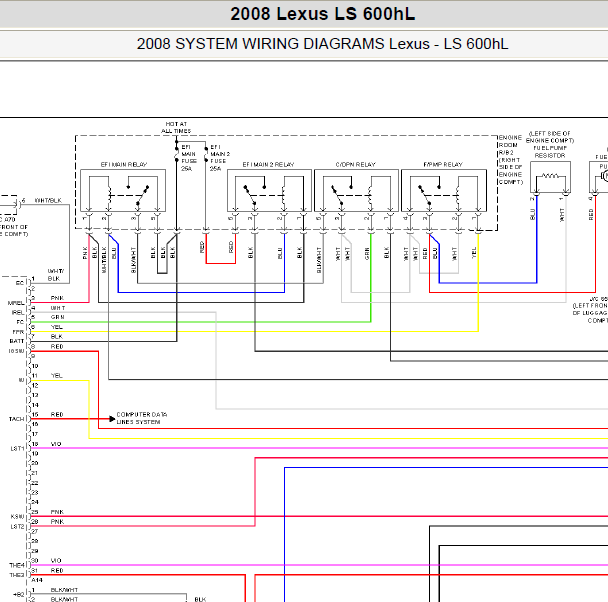The width and height of the screenshot is (608, 602).
Task: Click the "C/OPN RELAY" label
Action: (x=356, y=165)
